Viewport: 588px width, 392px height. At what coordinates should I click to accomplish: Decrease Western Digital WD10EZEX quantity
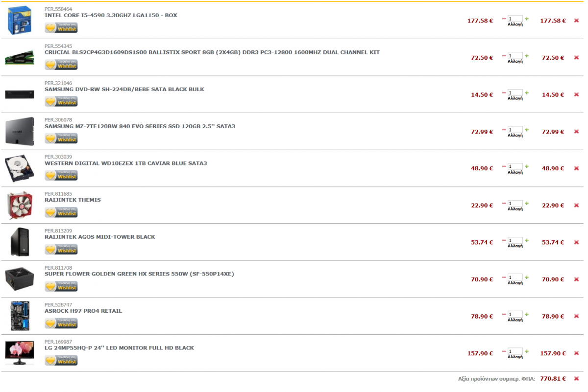504,166
